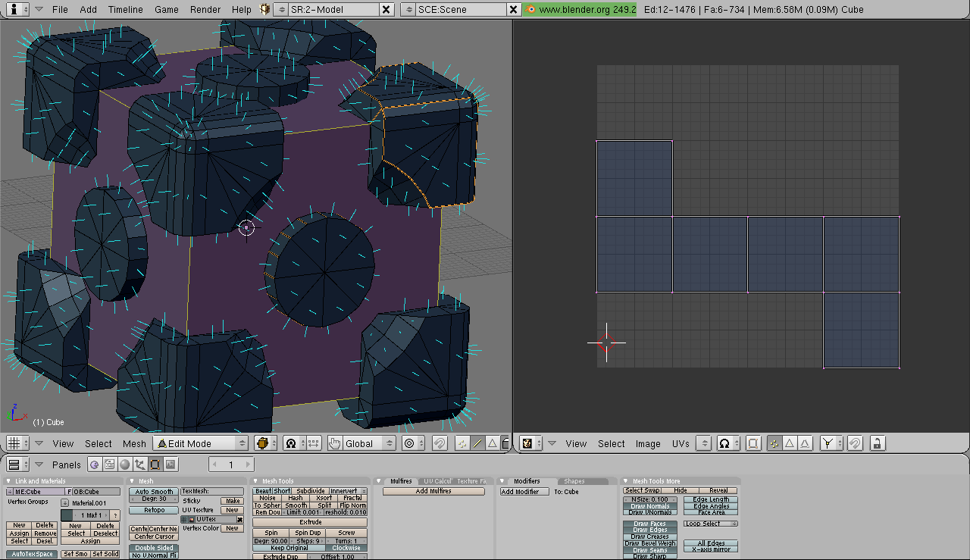Open the Timeline menu
The width and height of the screenshot is (970, 560).
click(x=126, y=9)
